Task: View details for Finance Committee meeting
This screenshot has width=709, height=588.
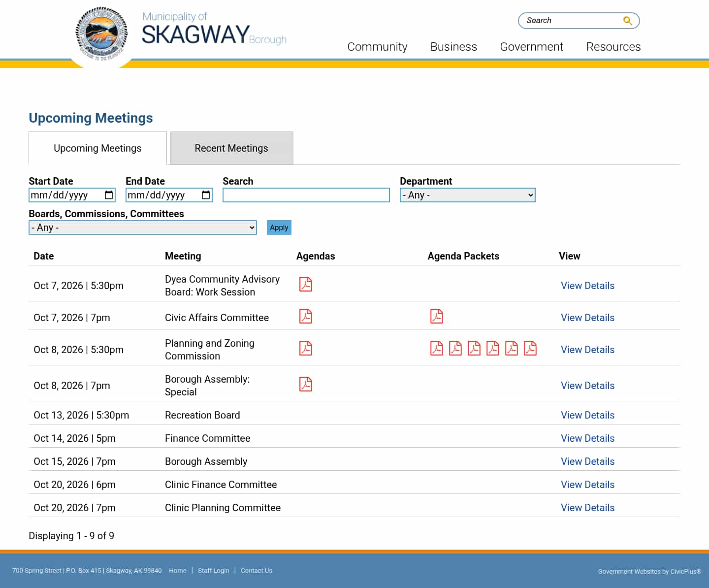Action: [587, 438]
